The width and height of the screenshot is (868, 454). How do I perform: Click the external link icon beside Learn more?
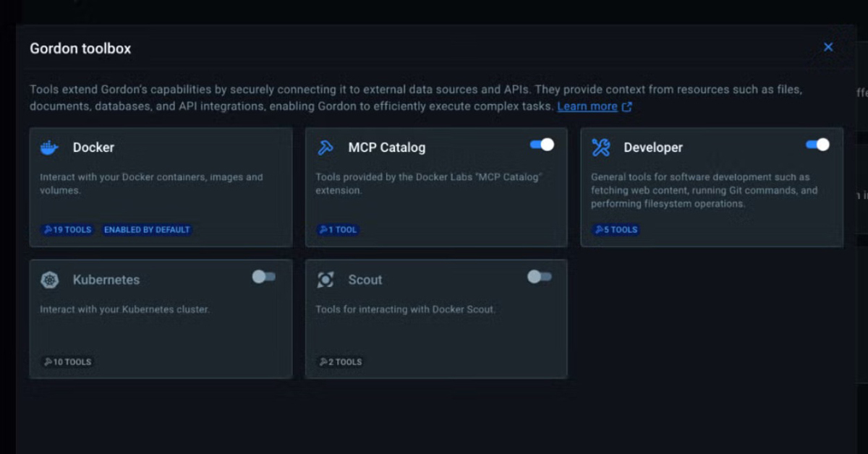tap(627, 107)
